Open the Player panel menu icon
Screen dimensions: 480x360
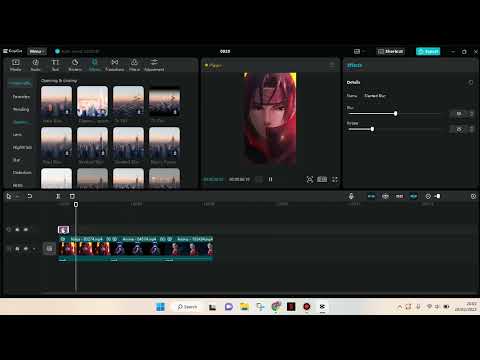point(332,65)
